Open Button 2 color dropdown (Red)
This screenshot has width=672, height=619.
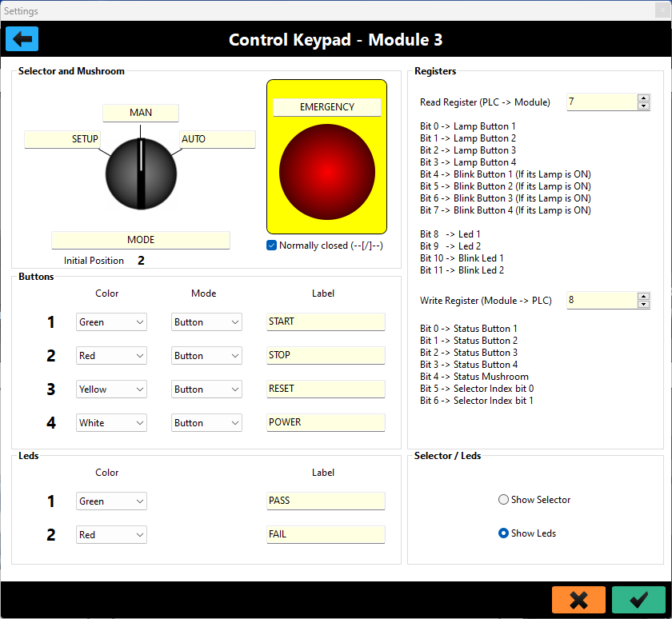(111, 356)
